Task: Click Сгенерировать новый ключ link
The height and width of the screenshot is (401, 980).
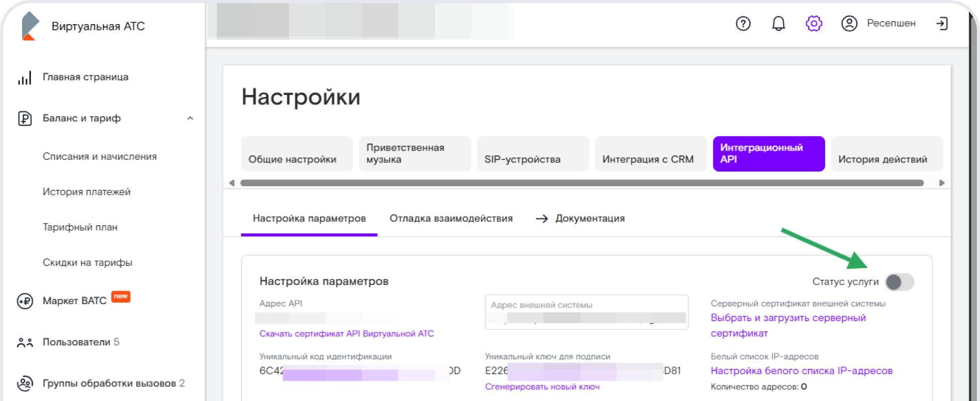Action: [x=542, y=387]
